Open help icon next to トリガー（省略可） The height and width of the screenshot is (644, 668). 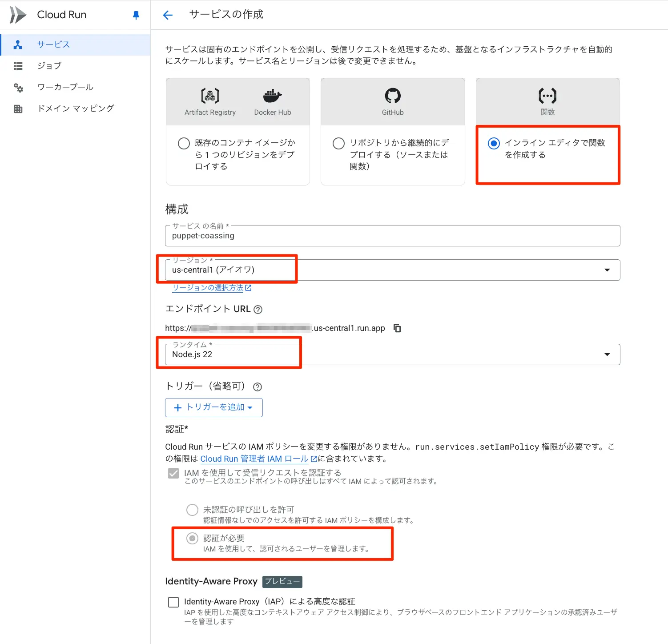click(258, 387)
